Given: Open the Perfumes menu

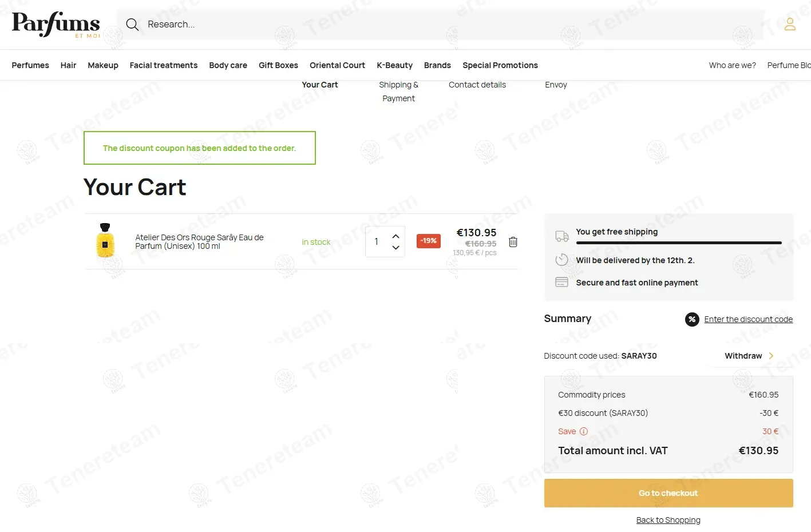Looking at the screenshot, I should pyautogui.click(x=30, y=65).
